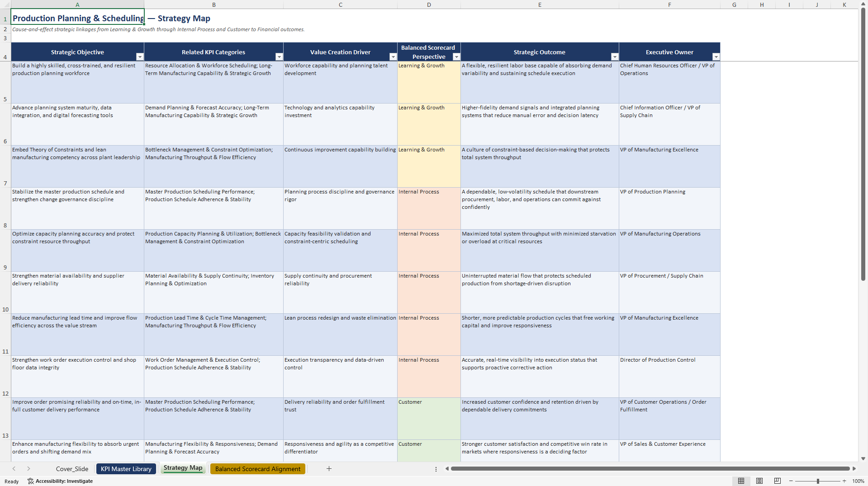Click the Ready status indicator

tap(12, 481)
